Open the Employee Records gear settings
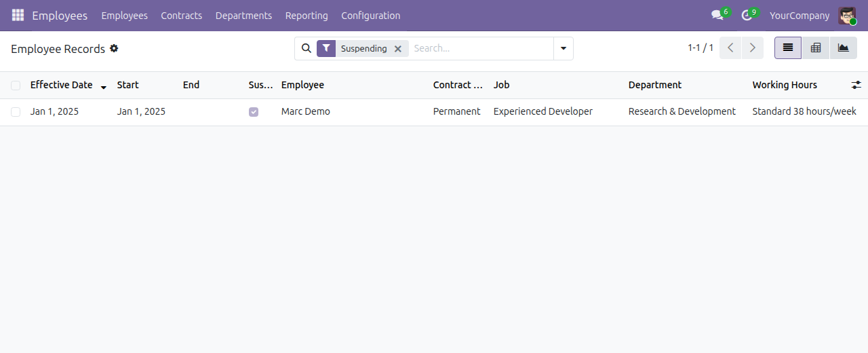Image resolution: width=868 pixels, height=353 pixels. pos(114,48)
